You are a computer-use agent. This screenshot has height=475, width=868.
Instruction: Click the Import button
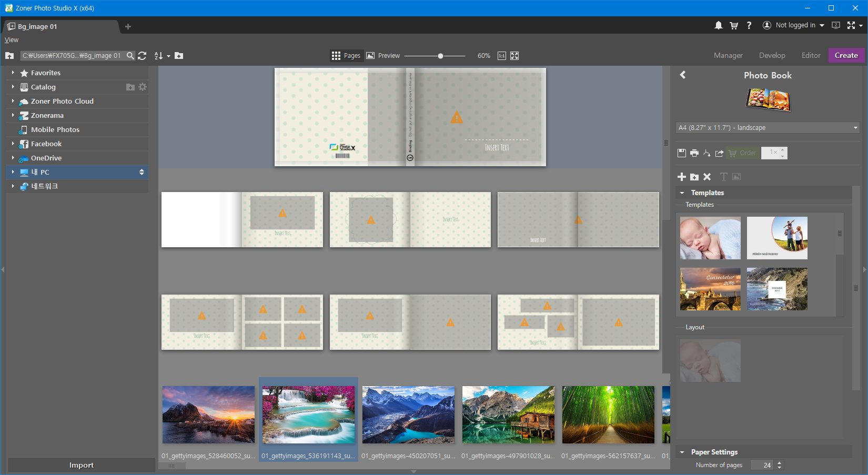[82, 465]
